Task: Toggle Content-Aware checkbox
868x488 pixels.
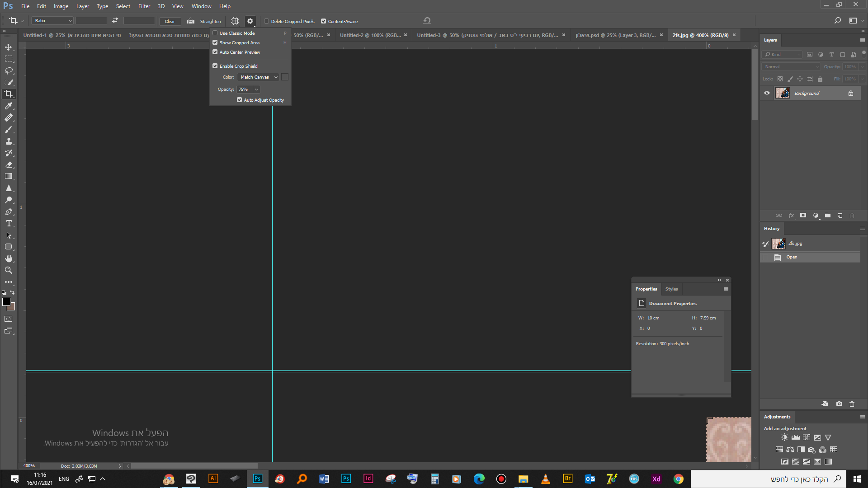Action: [323, 21]
